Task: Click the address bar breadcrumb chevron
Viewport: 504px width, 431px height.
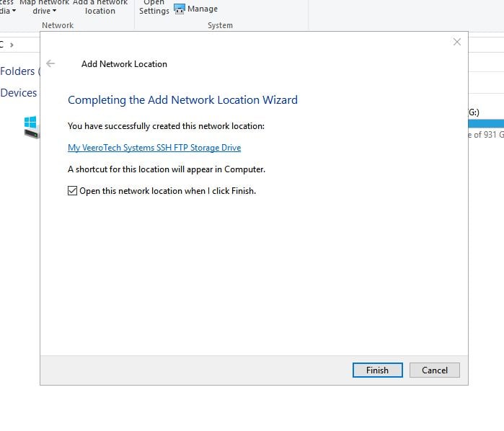Action: pos(12,45)
